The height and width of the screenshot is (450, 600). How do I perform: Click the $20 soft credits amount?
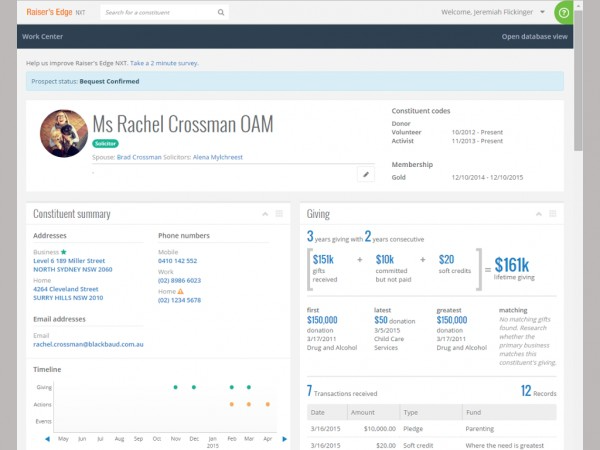[x=446, y=259]
